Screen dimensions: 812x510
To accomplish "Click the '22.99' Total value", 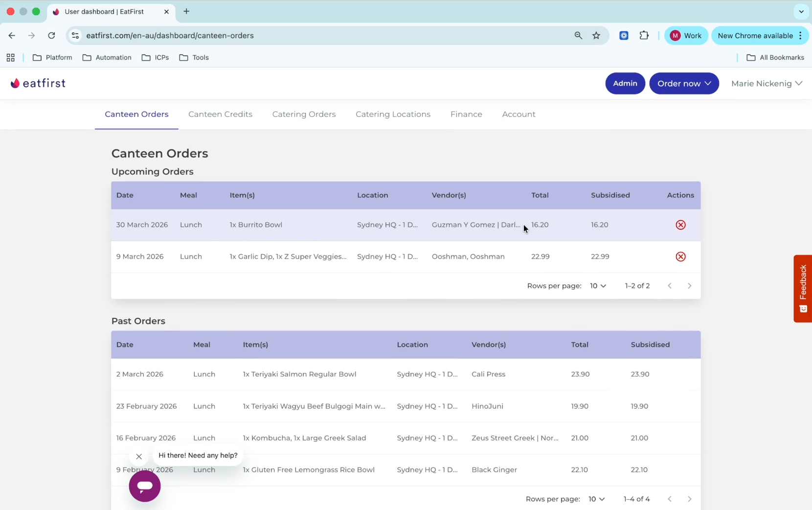I will pyautogui.click(x=540, y=257).
